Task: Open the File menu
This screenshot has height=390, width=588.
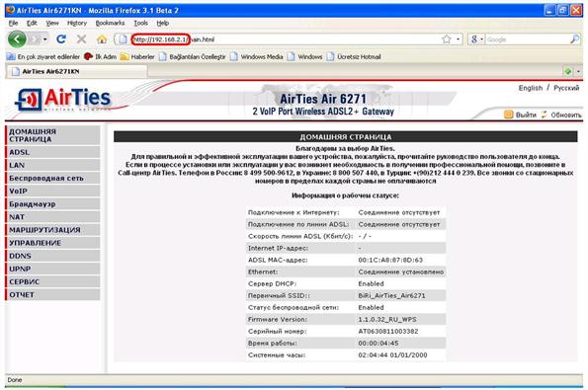Action: (13, 23)
